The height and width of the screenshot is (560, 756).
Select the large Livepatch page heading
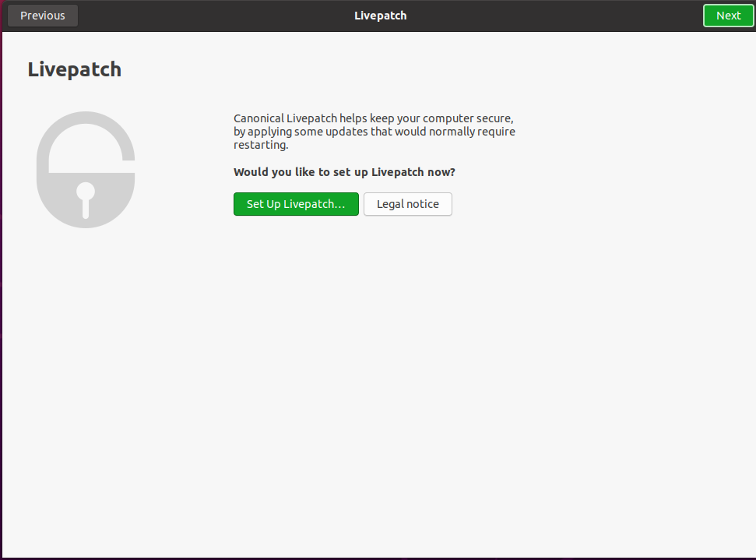[x=74, y=69]
